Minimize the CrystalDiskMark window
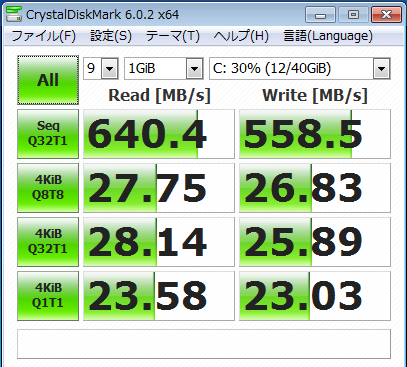Viewport: 407px width, 367px height. coord(320,15)
